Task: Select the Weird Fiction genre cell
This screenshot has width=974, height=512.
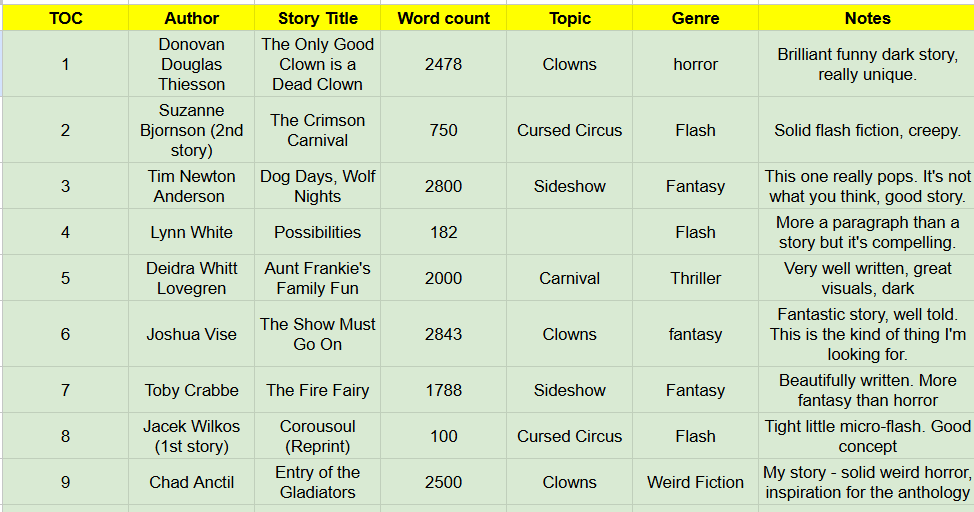Action: tap(695, 482)
